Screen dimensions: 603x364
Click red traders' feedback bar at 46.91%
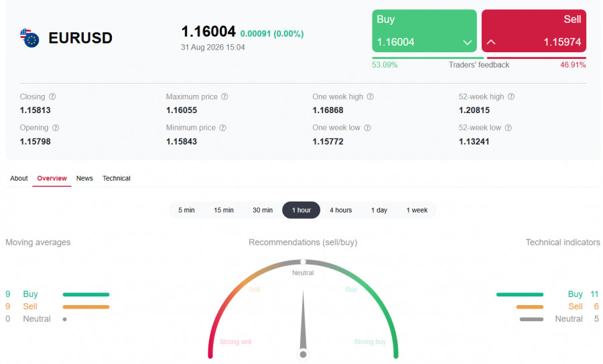click(x=537, y=58)
